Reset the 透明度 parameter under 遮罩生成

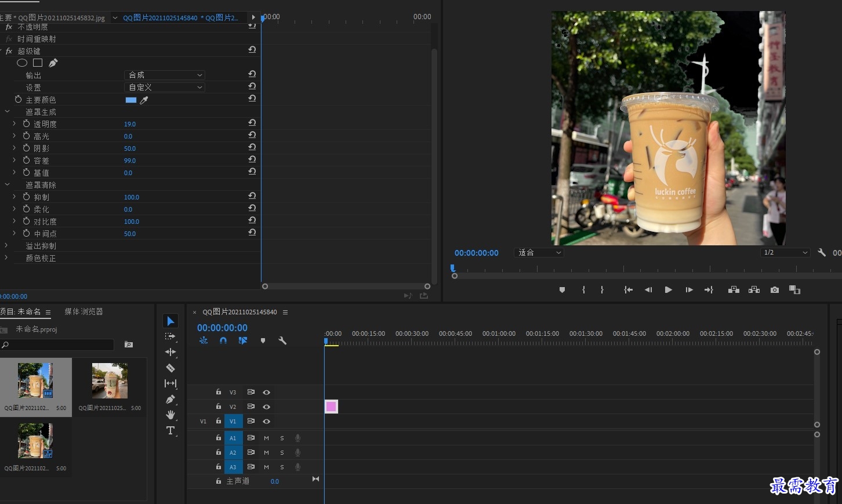252,123
